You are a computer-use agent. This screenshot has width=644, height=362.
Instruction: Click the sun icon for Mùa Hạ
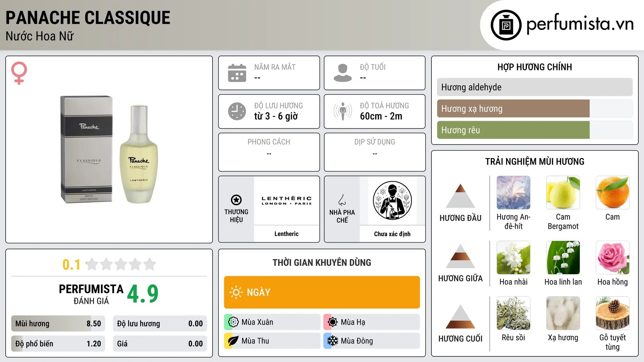click(332, 322)
